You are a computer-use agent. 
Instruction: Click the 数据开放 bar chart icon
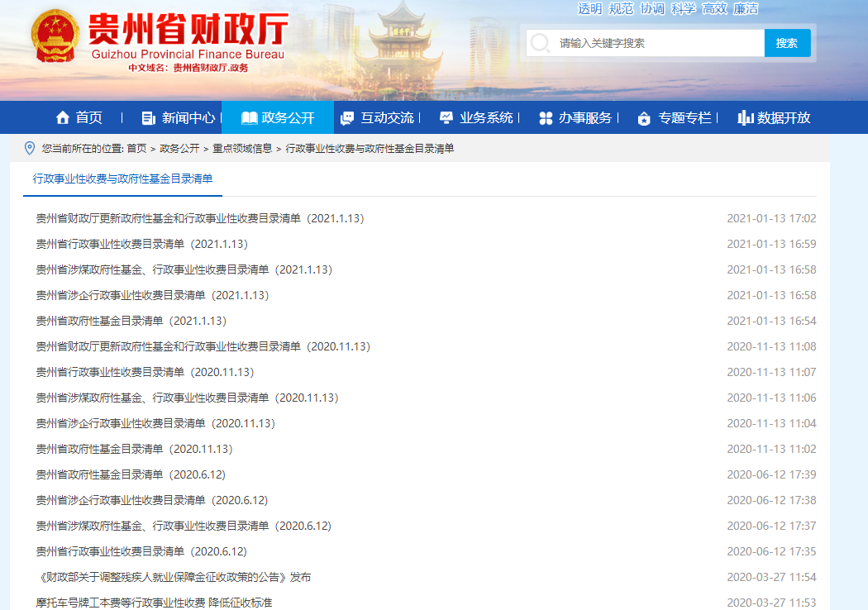point(745,118)
